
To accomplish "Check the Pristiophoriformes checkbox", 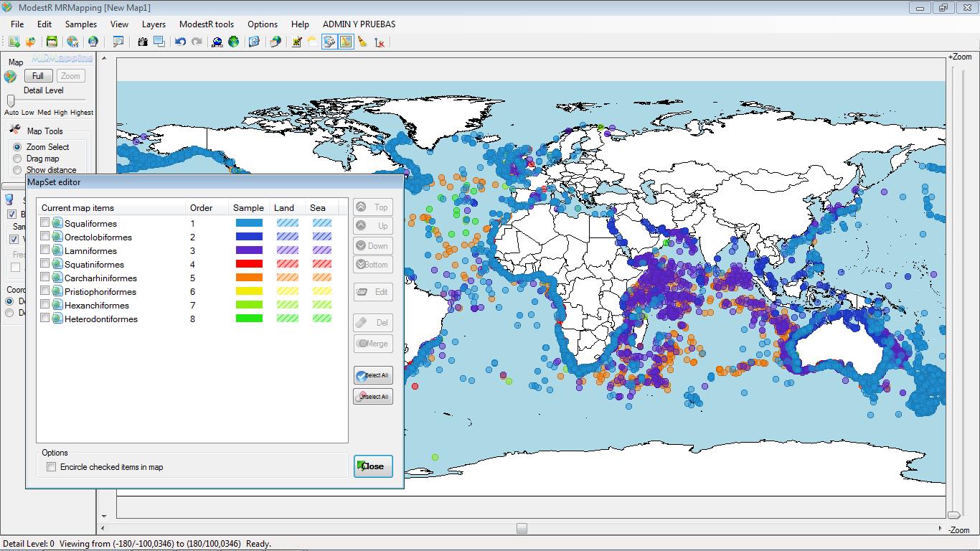I will tap(45, 291).
